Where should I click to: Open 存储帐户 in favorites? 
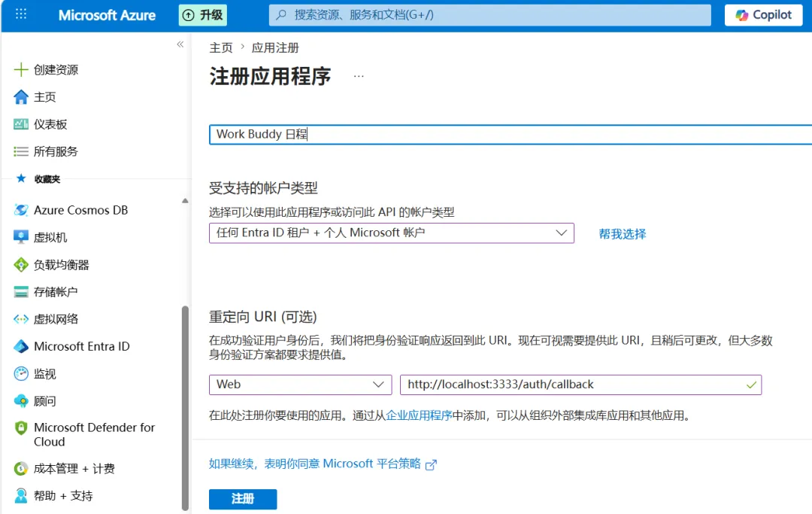pyautogui.click(x=56, y=292)
